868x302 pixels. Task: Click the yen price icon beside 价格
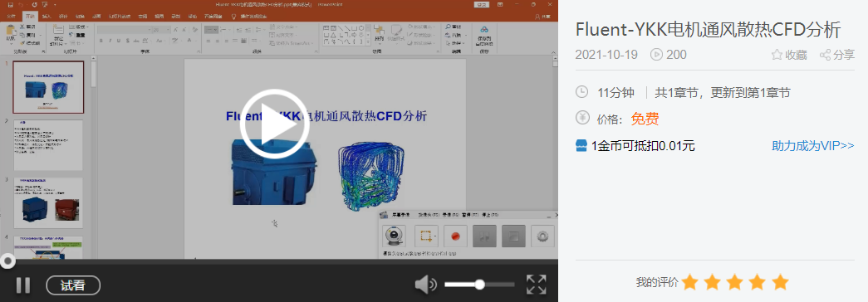point(581,117)
